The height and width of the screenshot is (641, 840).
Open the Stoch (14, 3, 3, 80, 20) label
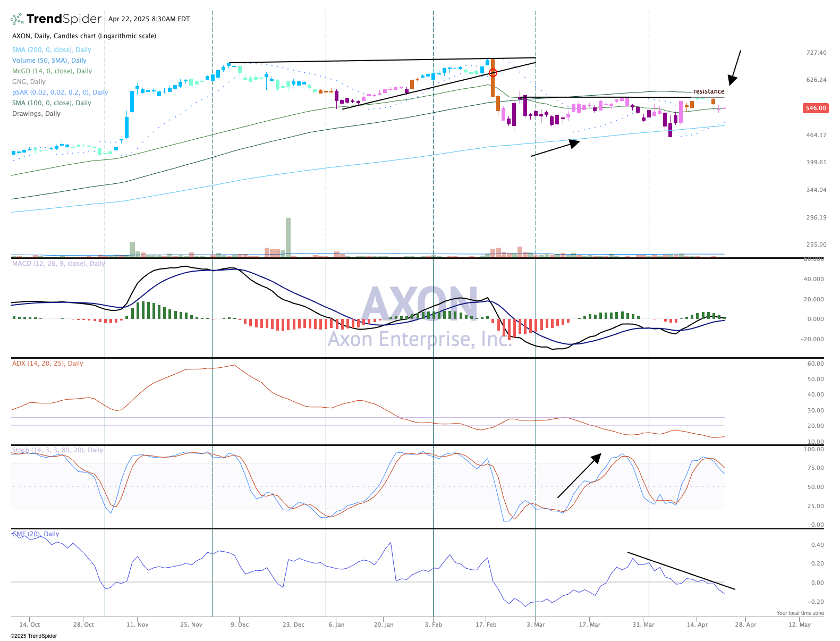[x=57, y=450]
